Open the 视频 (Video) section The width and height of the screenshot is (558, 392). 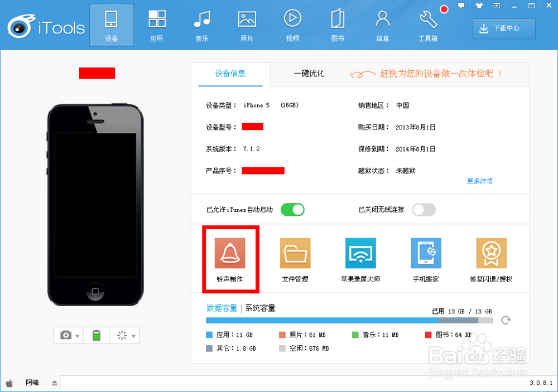point(292,25)
